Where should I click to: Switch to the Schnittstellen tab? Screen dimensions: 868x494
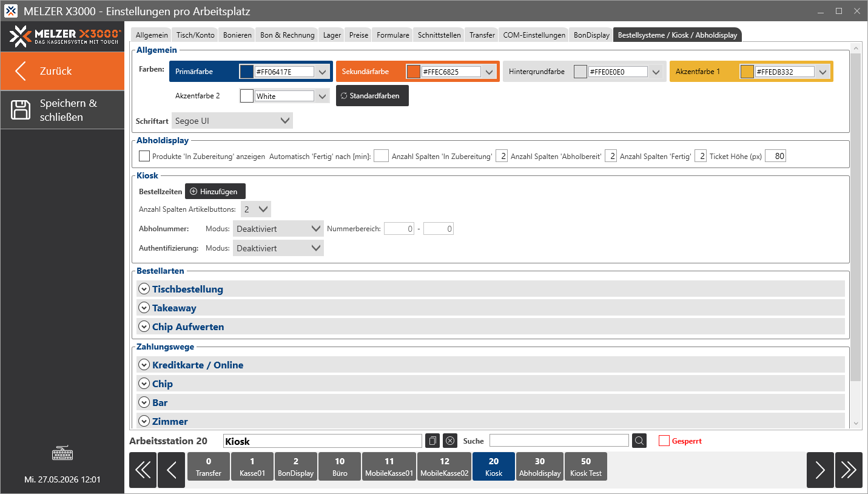439,35
